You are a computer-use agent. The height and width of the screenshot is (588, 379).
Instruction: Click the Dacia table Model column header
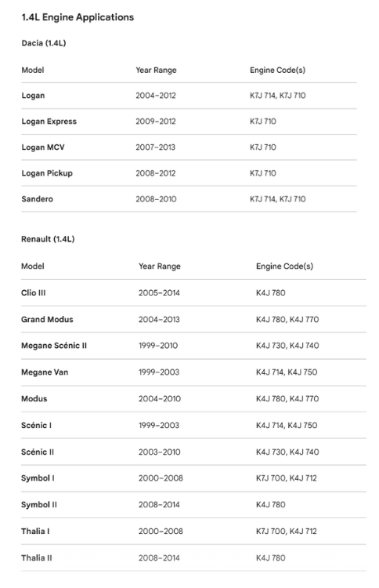coord(33,70)
